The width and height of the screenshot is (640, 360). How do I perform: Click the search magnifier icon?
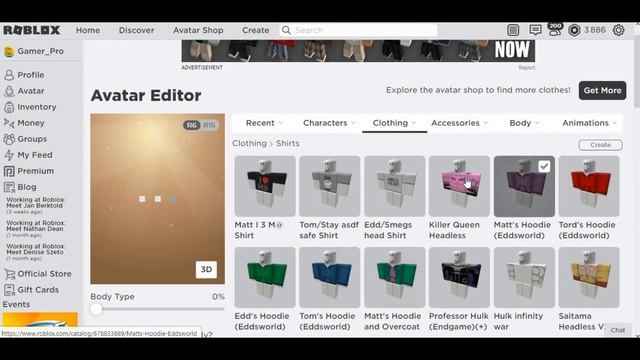[x=287, y=30]
